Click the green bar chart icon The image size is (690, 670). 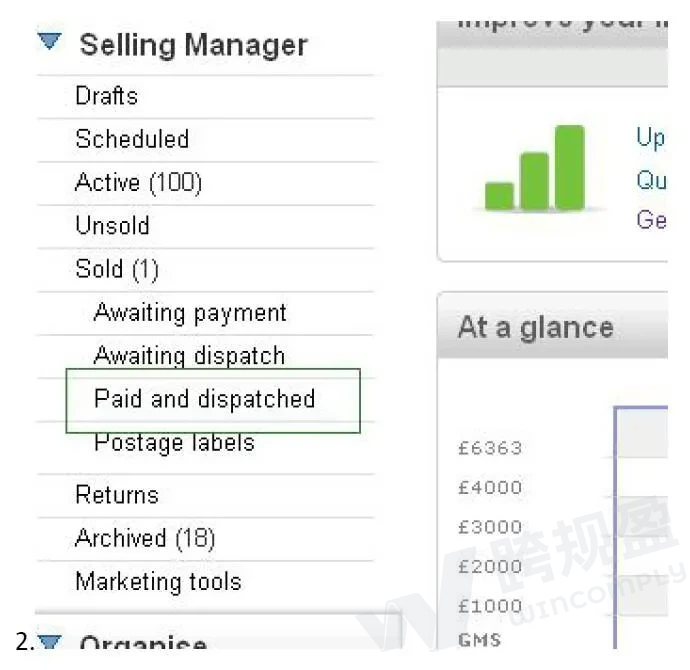(534, 169)
